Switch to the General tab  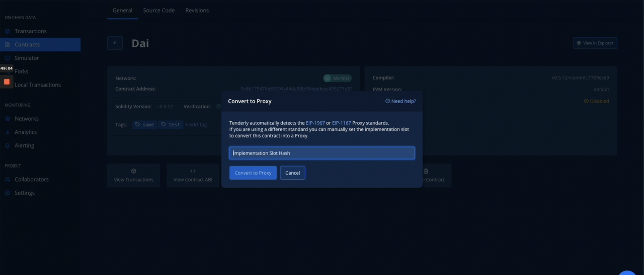(122, 10)
